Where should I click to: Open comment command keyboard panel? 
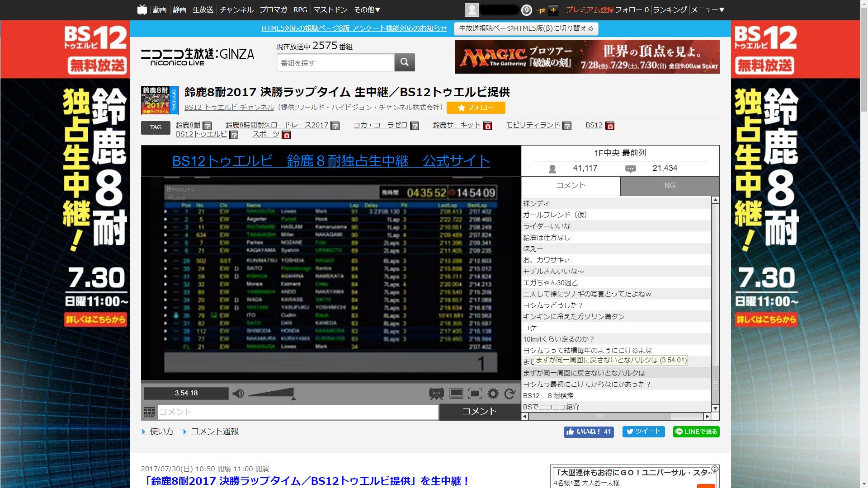(149, 412)
